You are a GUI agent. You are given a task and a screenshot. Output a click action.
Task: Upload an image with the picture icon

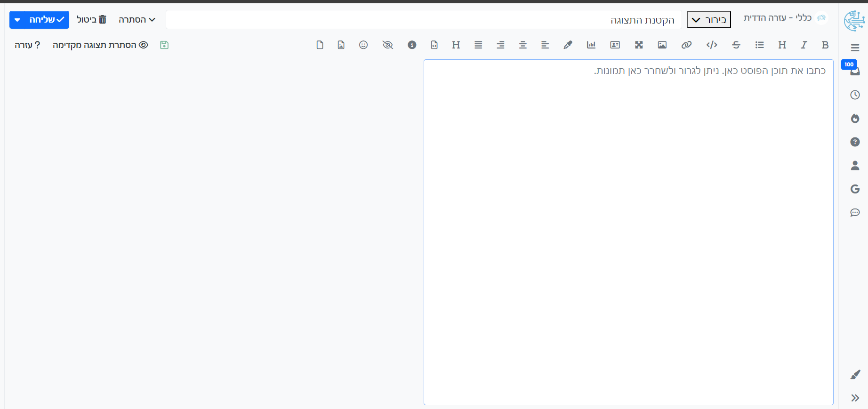662,45
